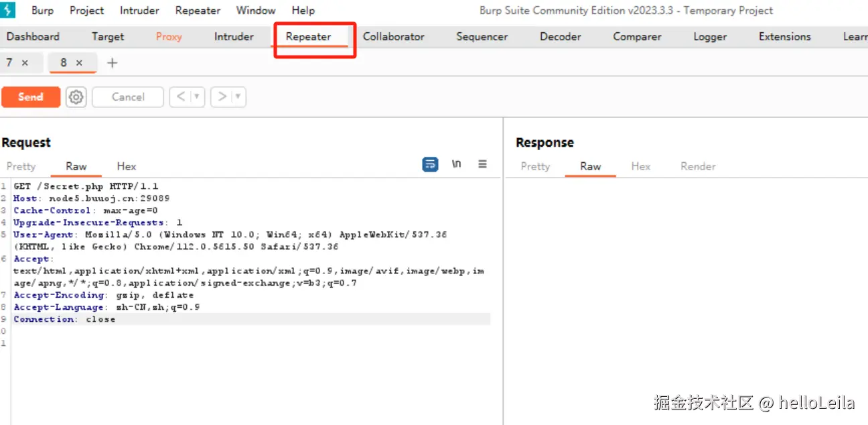Close Repeater tab 7
The width and height of the screenshot is (868, 425).
25,63
